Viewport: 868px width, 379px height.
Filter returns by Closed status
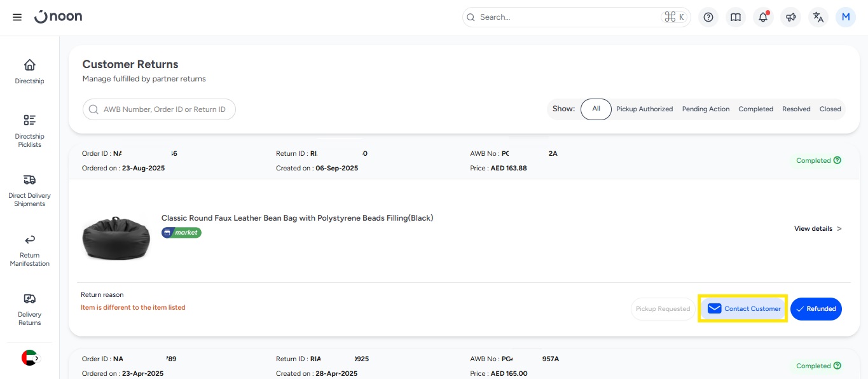pos(830,109)
